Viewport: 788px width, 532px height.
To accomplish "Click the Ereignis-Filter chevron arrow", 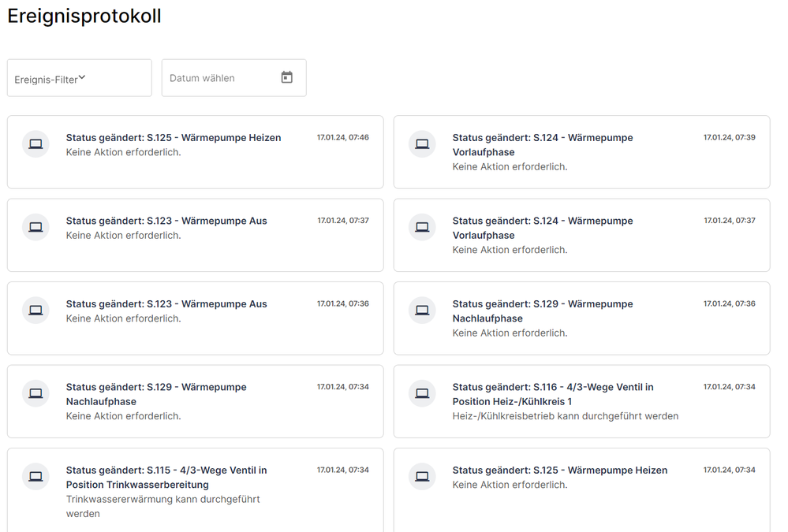I will [82, 77].
